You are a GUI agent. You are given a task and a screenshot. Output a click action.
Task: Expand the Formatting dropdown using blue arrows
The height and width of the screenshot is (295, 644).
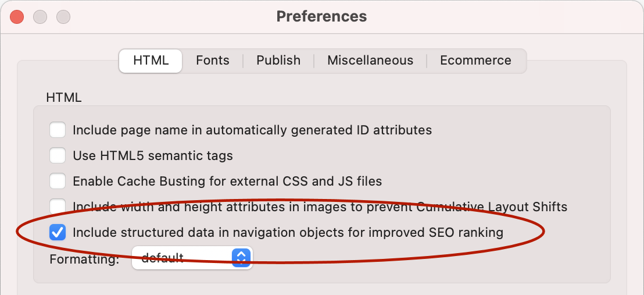click(241, 258)
